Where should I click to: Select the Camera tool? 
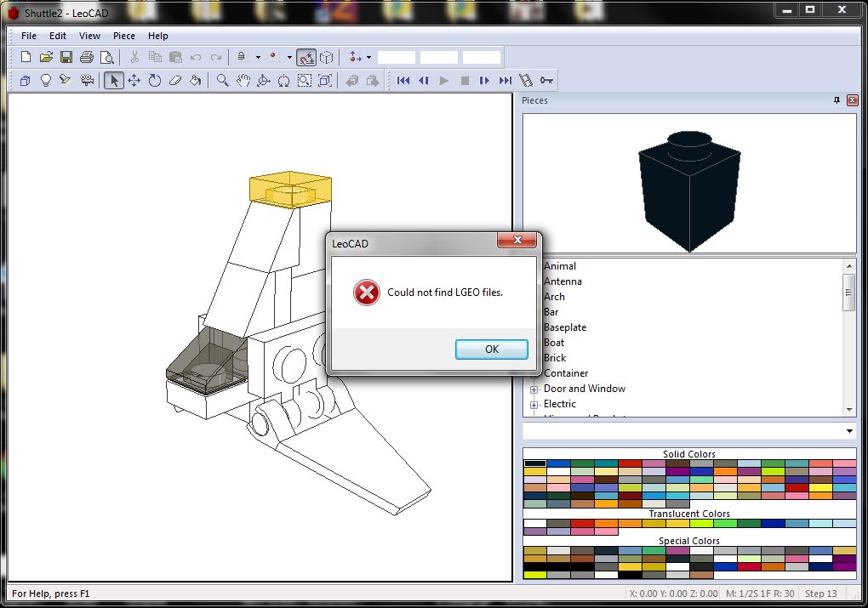[87, 81]
